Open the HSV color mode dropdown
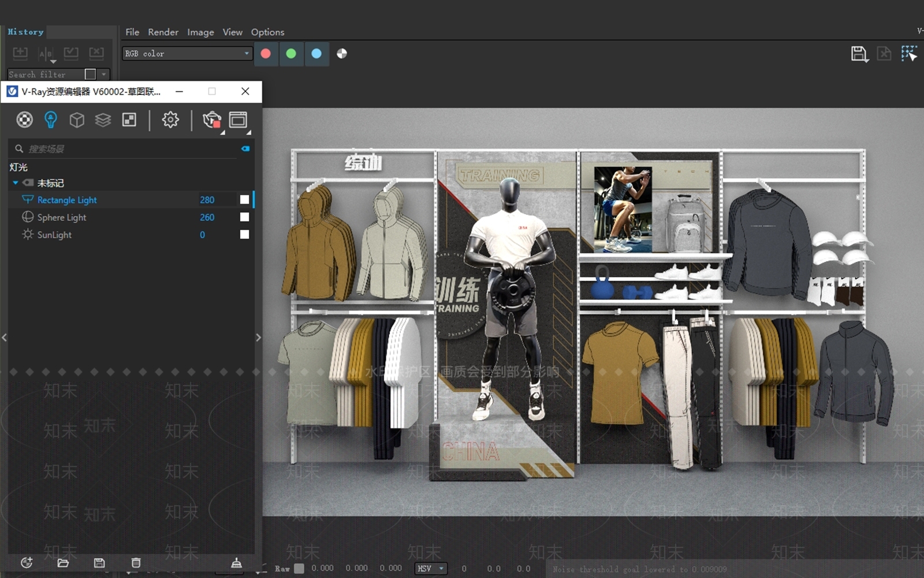Viewport: 924px width, 578px height. coord(431,568)
